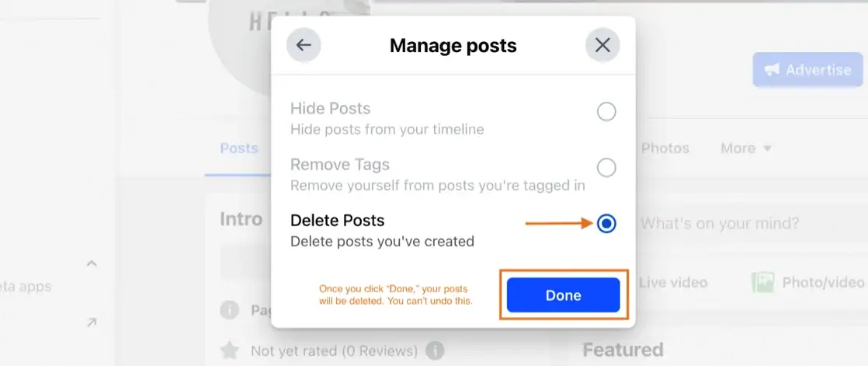Open the external link arrow in sidebar
The height and width of the screenshot is (366, 868).
pos(92,322)
